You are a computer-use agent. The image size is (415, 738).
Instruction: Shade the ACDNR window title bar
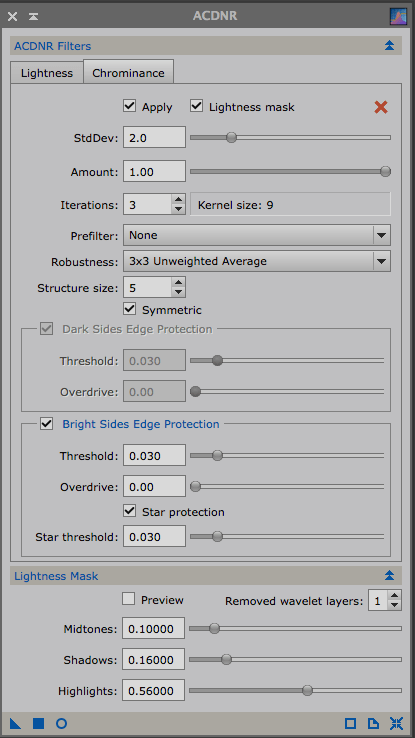tap(33, 16)
